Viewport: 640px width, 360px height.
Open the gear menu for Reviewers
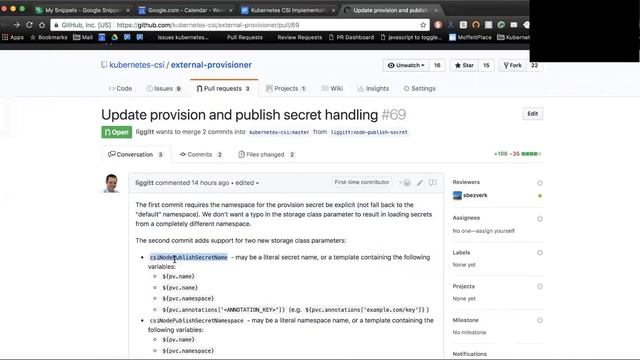tap(540, 183)
